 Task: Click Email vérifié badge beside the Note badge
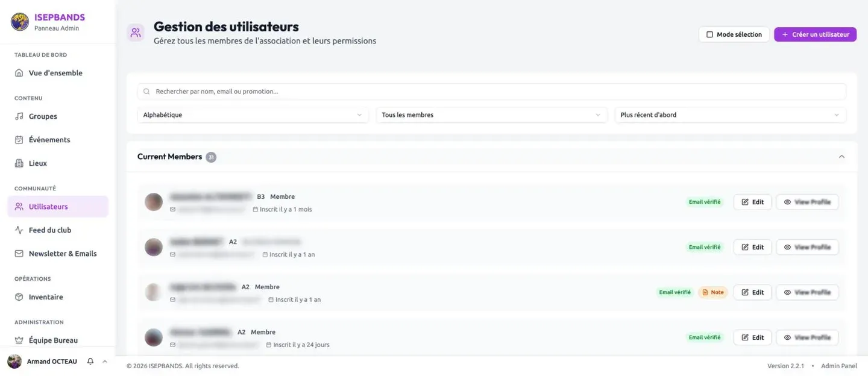675,292
